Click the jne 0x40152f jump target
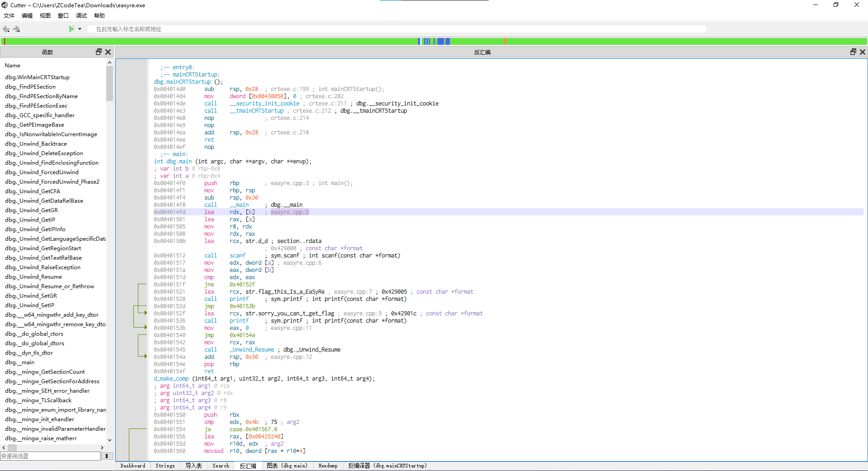The width and height of the screenshot is (868, 471). pos(242,285)
